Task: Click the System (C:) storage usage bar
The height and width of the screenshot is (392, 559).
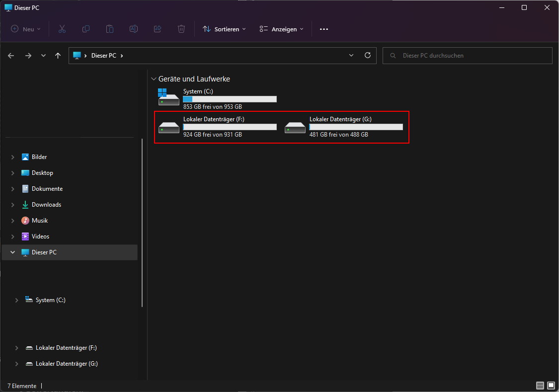Action: coord(230,99)
